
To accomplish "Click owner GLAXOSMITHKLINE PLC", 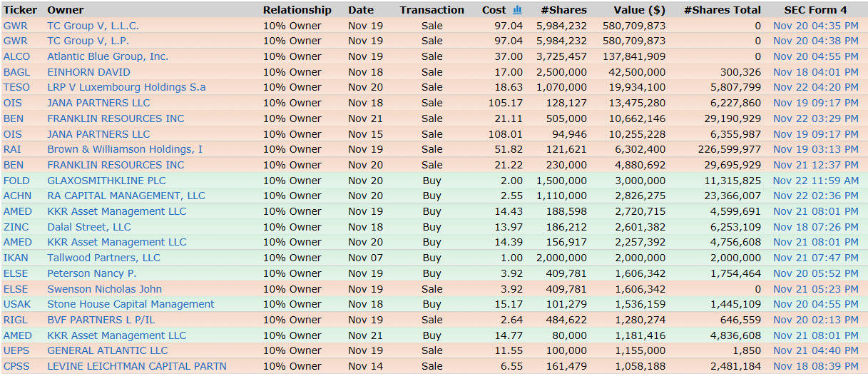I will coord(106,181).
